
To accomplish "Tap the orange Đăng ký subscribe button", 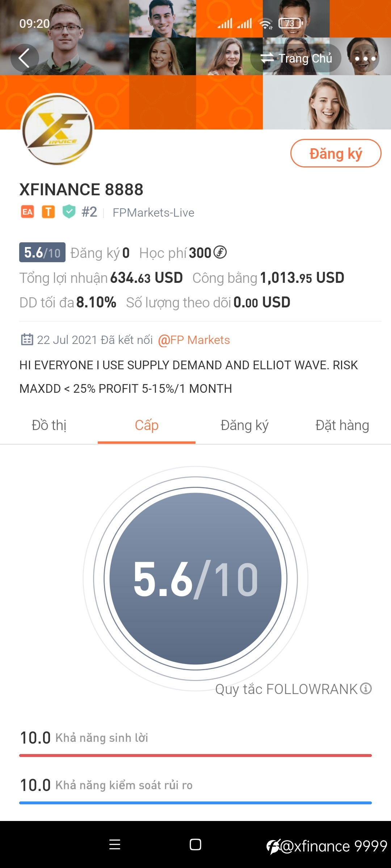I will pyautogui.click(x=336, y=153).
